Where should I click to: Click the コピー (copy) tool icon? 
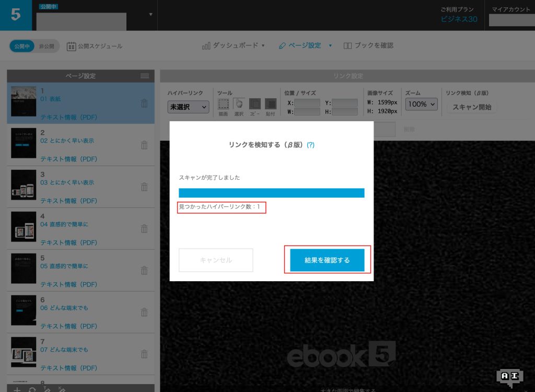pos(254,104)
